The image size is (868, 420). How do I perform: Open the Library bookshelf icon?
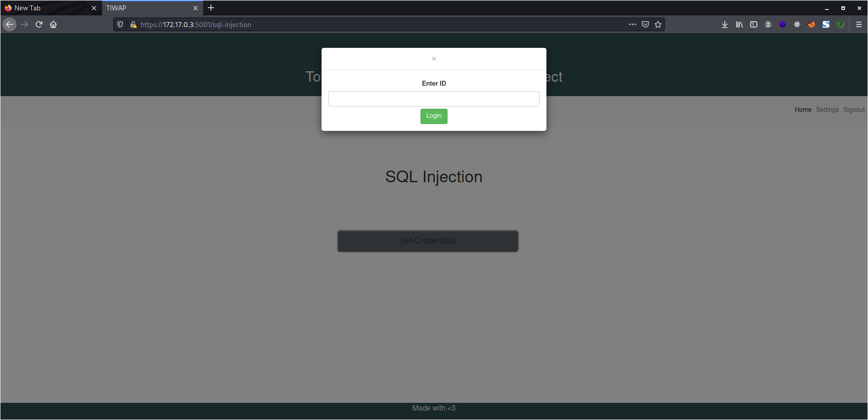(739, 25)
